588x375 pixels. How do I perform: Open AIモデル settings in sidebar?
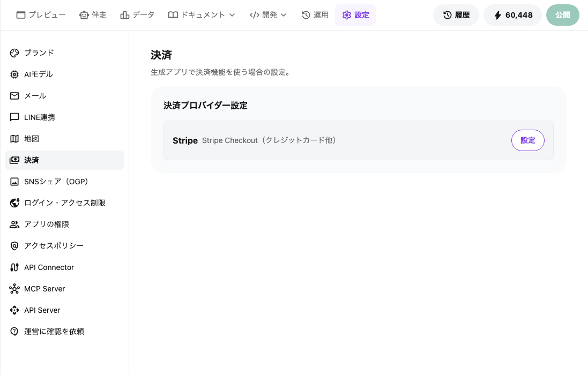pos(64,74)
